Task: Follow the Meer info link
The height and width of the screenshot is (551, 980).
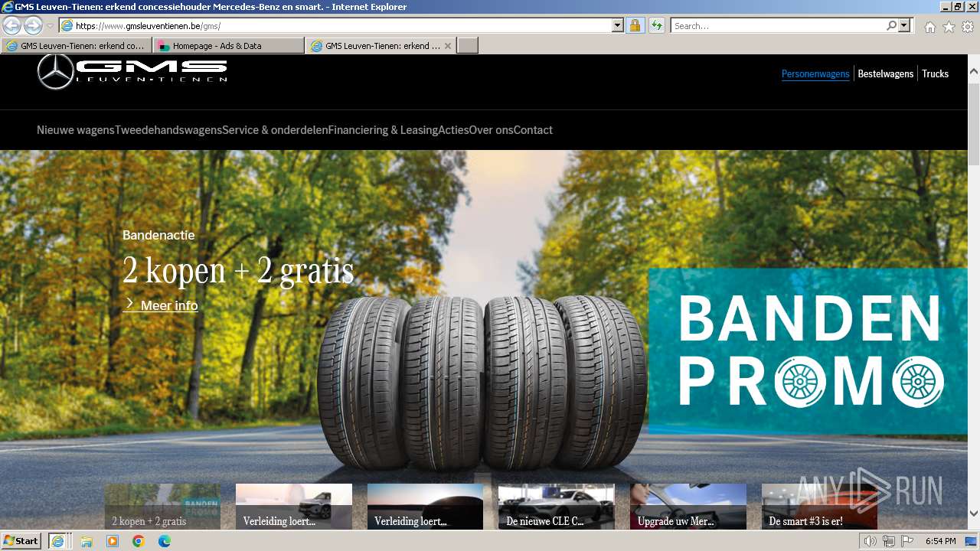Action: pos(161,305)
